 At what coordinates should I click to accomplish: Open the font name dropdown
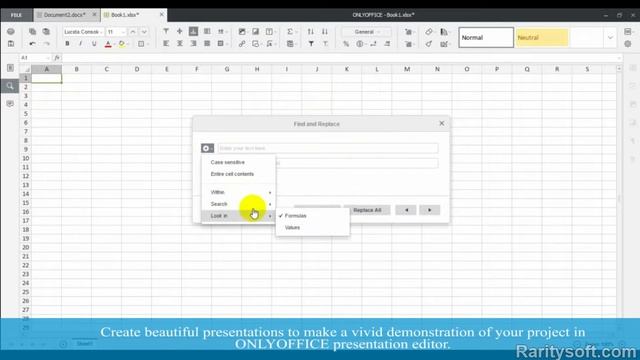click(83, 31)
